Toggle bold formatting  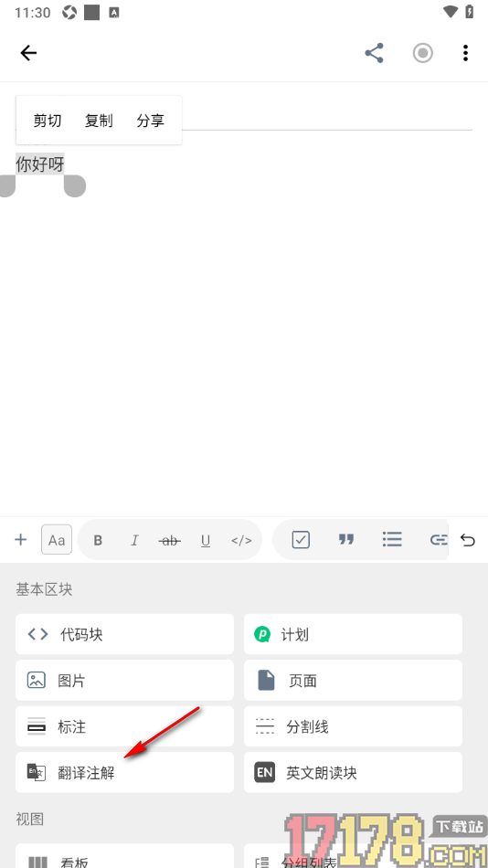point(98,540)
